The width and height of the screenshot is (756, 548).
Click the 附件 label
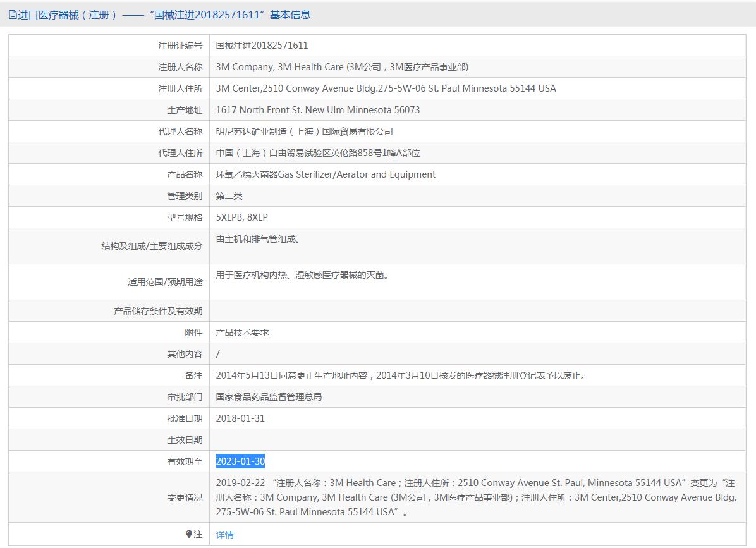coord(194,332)
